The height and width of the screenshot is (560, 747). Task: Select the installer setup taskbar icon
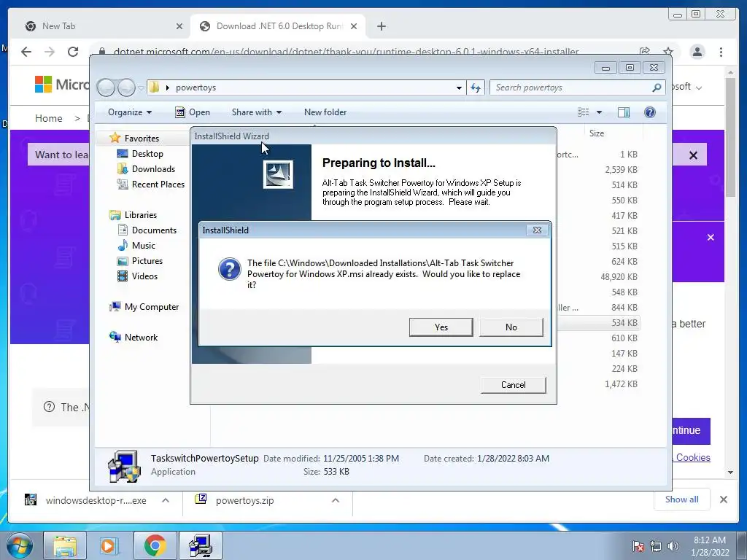coord(200,545)
